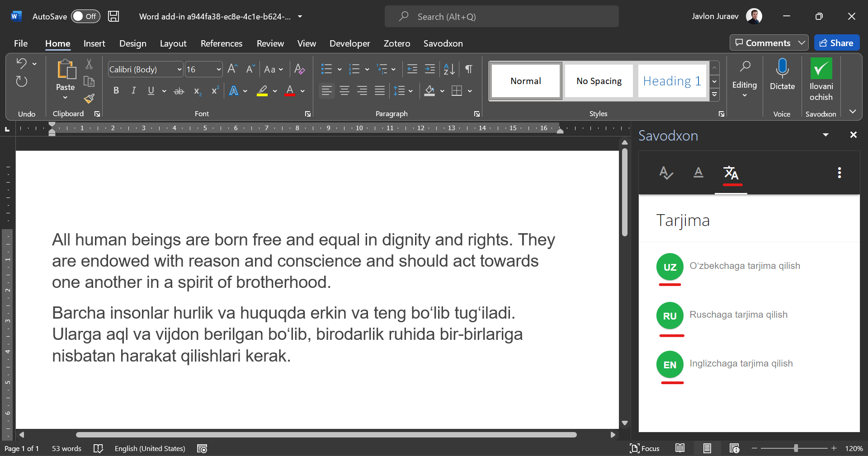Image resolution: width=868 pixels, height=456 pixels.
Task: Expand the Comments dropdown arrow
Action: (x=802, y=43)
